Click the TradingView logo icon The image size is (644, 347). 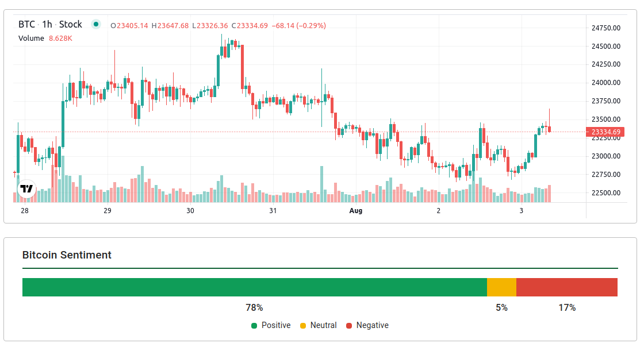click(26, 188)
